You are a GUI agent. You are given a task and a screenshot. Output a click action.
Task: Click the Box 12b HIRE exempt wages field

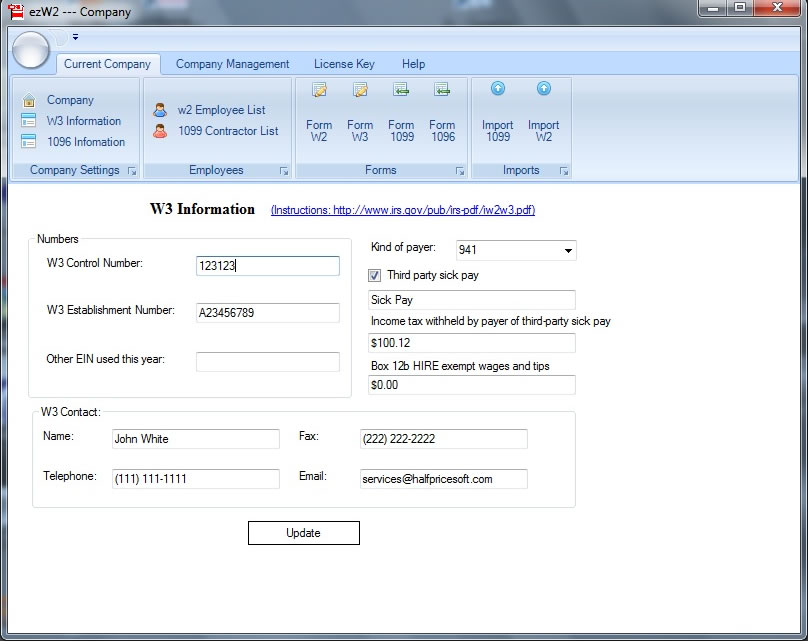pyautogui.click(x=472, y=385)
